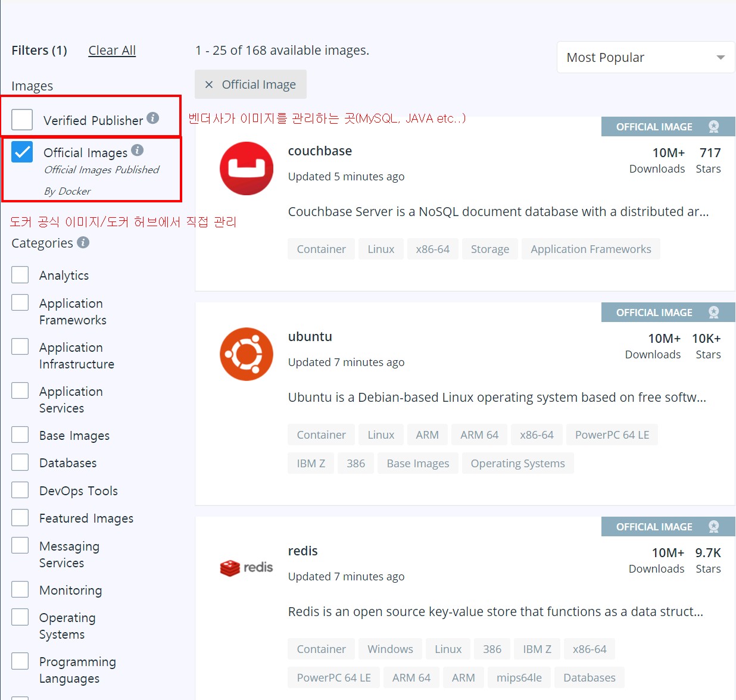Click the PowerPC 64 LE tag on redis
Image resolution: width=736 pixels, height=700 pixels.
[333, 677]
